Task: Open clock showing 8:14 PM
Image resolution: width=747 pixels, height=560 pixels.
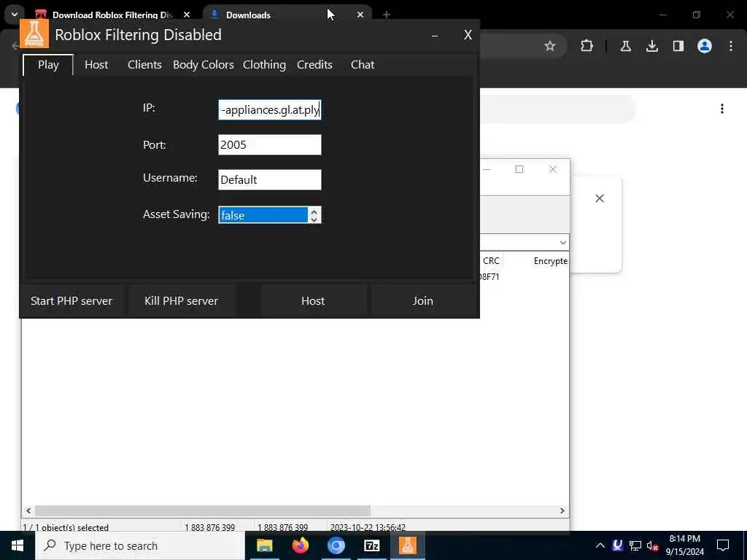Action: 684,545
